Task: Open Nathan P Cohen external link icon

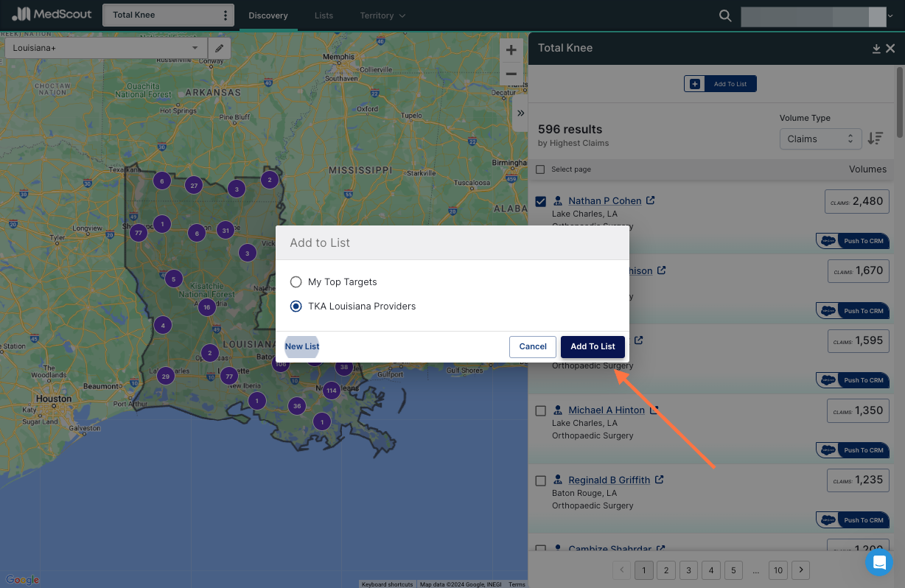Action: 651,200
